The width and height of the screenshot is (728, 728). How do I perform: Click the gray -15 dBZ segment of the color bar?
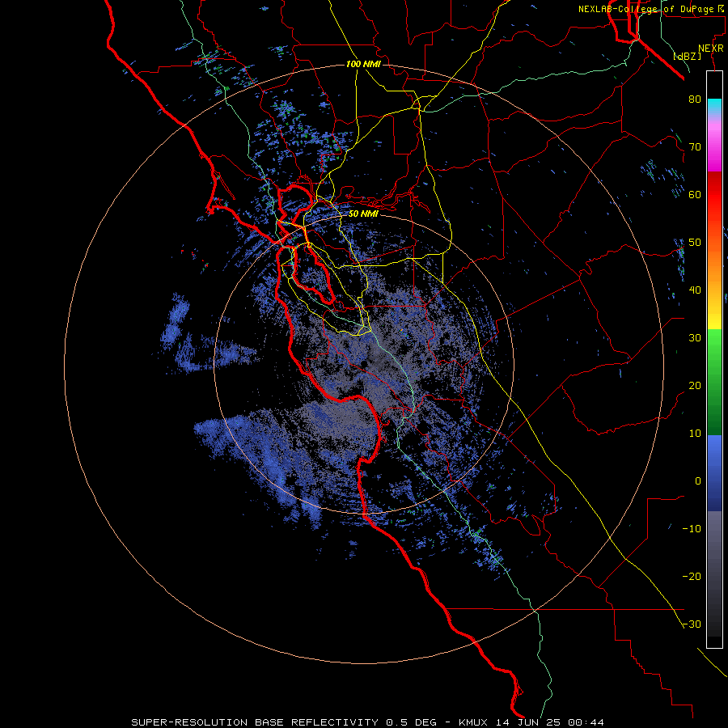714,552
